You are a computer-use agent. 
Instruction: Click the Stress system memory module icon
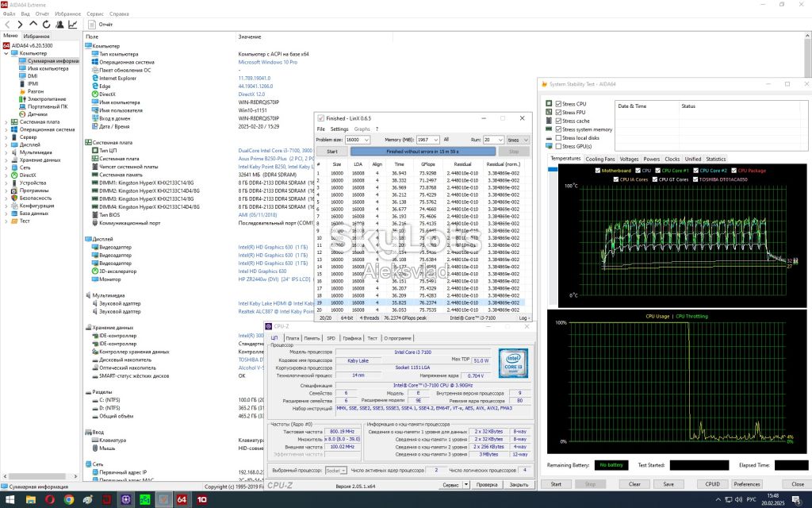[x=549, y=129]
